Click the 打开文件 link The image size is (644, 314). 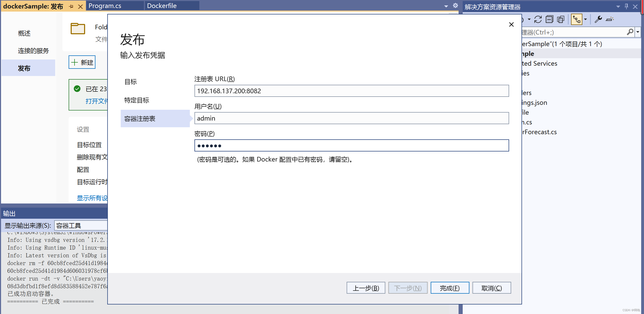[x=96, y=101]
